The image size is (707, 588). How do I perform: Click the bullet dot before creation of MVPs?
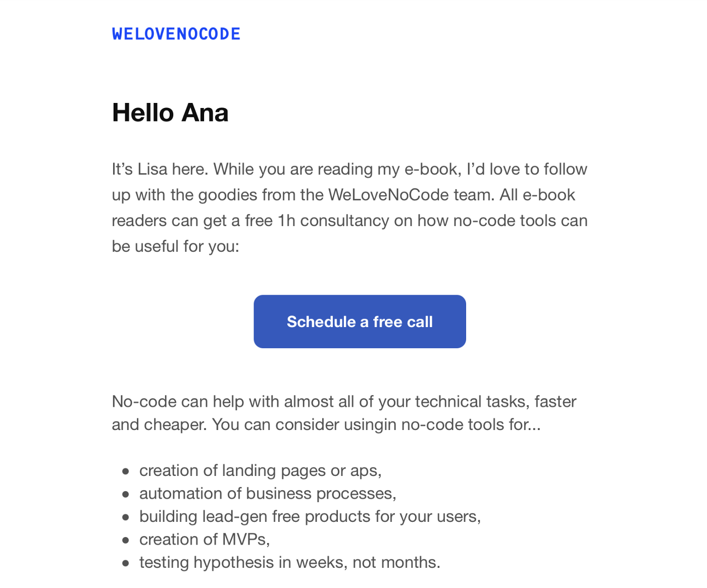click(126, 541)
